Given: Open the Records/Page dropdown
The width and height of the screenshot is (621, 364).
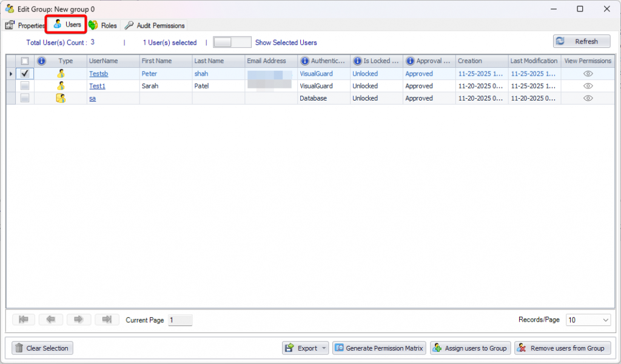Looking at the screenshot, I should tap(588, 320).
